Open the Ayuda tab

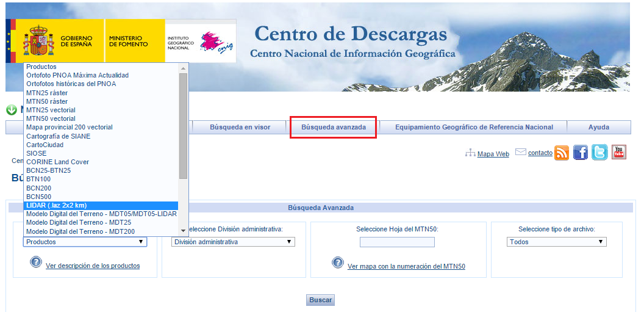point(598,128)
